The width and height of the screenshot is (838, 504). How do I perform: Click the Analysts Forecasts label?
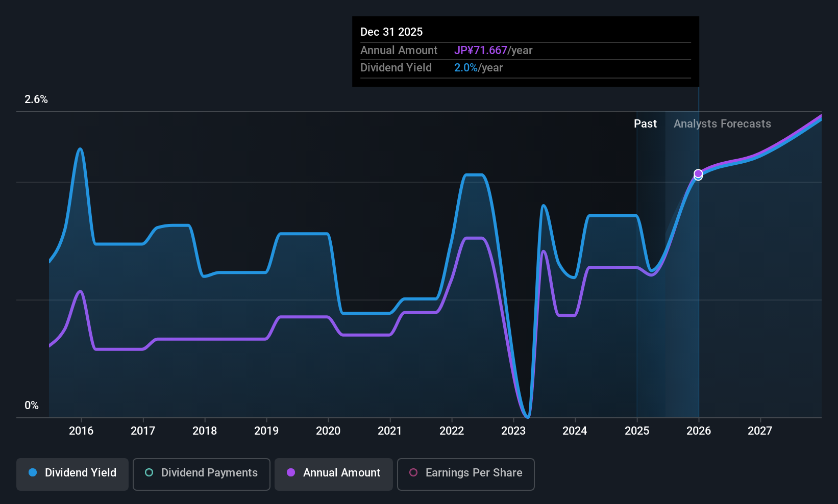722,123
